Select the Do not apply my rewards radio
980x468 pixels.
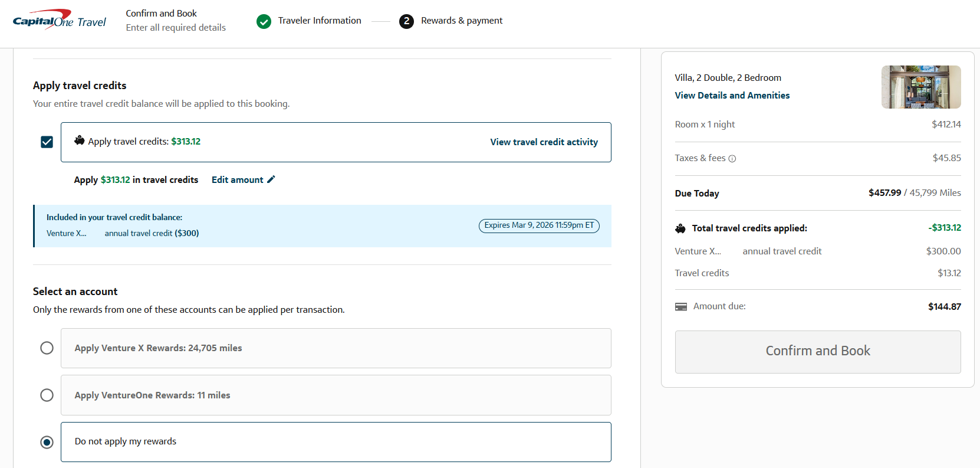pyautogui.click(x=47, y=442)
